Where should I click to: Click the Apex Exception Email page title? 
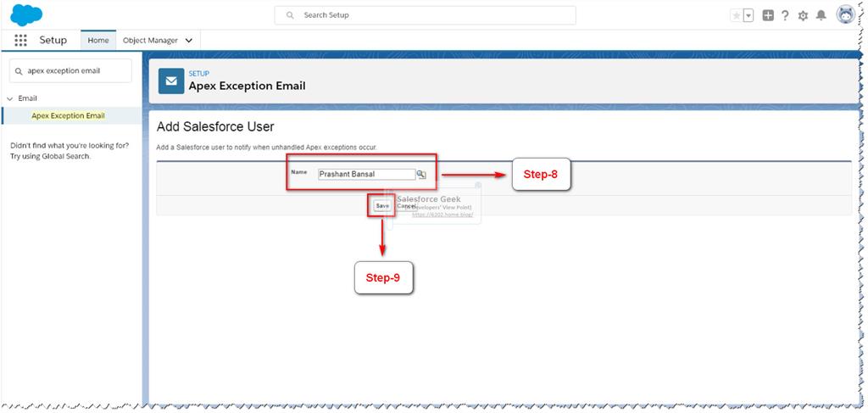[x=247, y=87]
